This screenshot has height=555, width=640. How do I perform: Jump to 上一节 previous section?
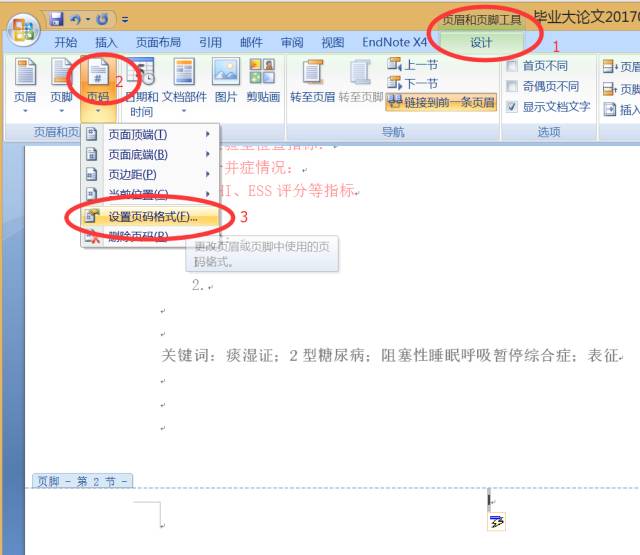coord(412,64)
